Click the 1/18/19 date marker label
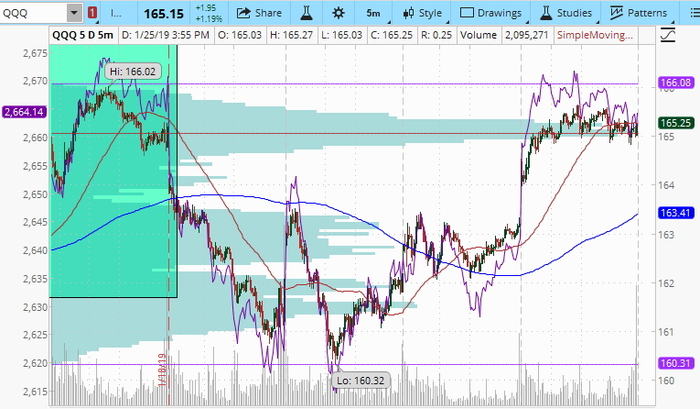Viewport: 700px width, 409px height. 162,370
